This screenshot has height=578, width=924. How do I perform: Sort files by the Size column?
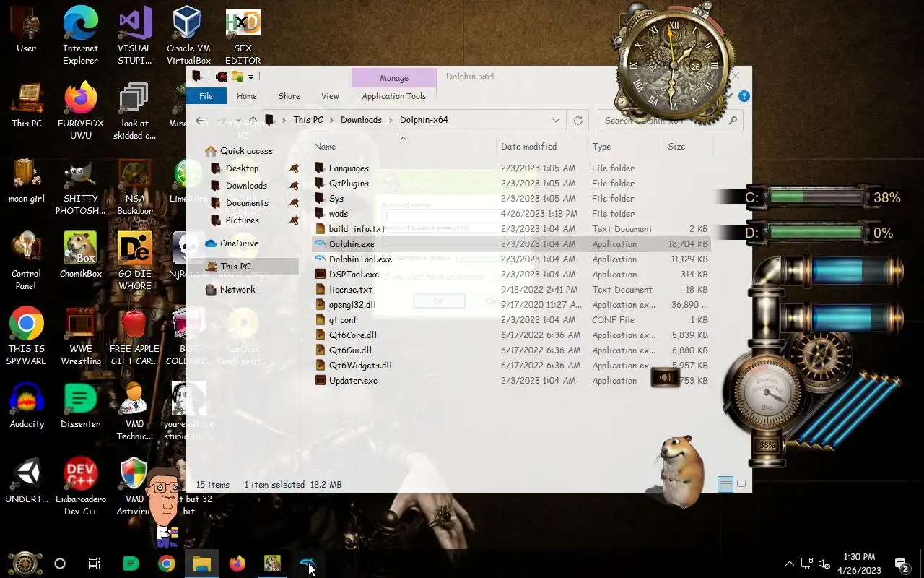688,147
